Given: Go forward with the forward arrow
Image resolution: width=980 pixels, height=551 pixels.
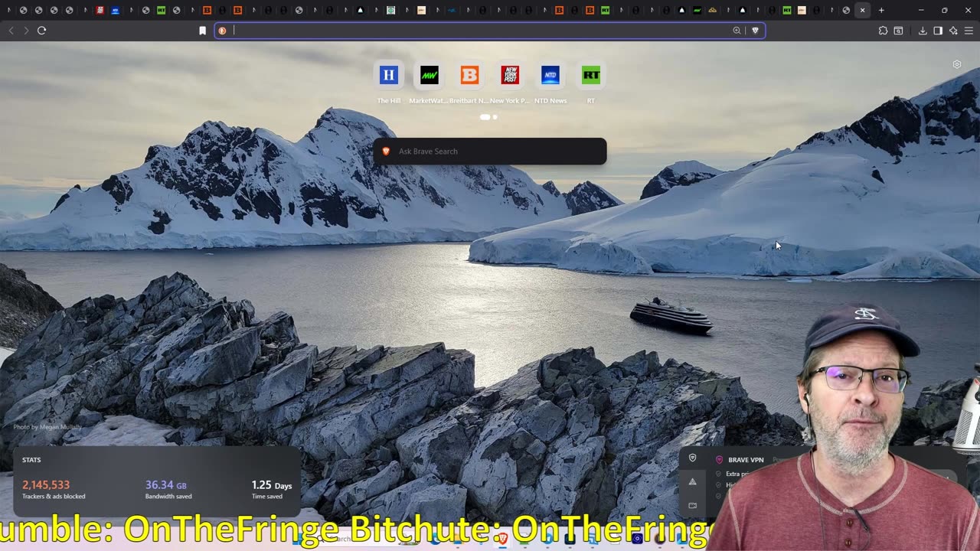Looking at the screenshot, I should tap(26, 31).
